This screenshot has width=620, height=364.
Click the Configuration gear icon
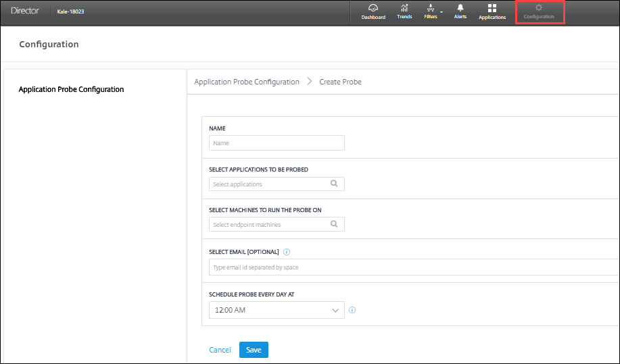(539, 8)
